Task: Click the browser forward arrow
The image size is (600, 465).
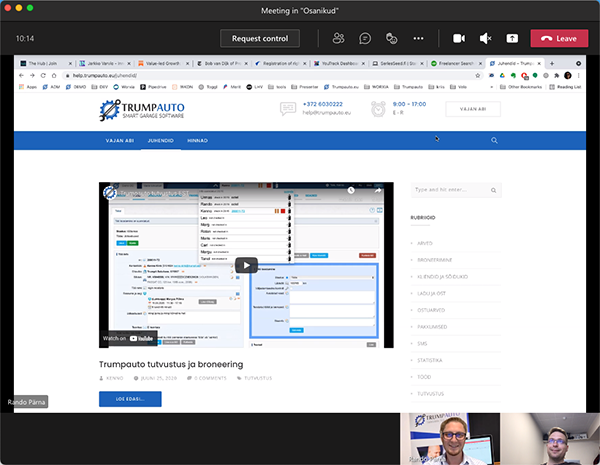Action: (x=32, y=75)
